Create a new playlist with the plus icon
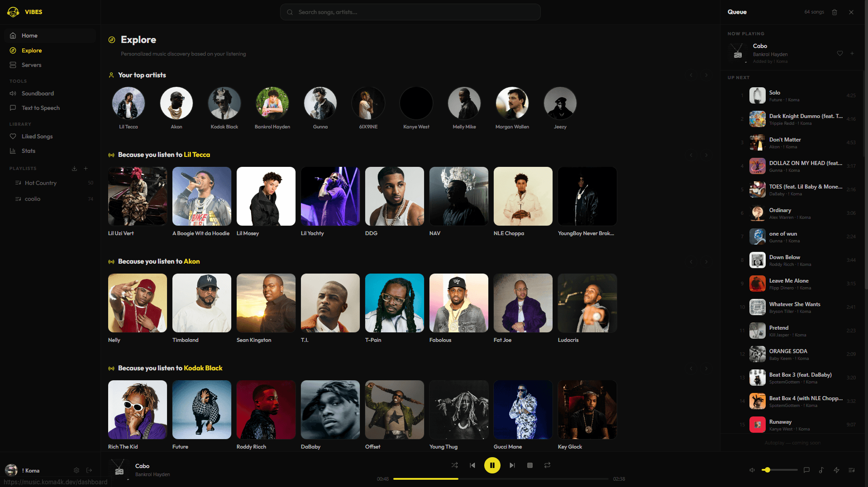This screenshot has height=487, width=868. (x=86, y=169)
